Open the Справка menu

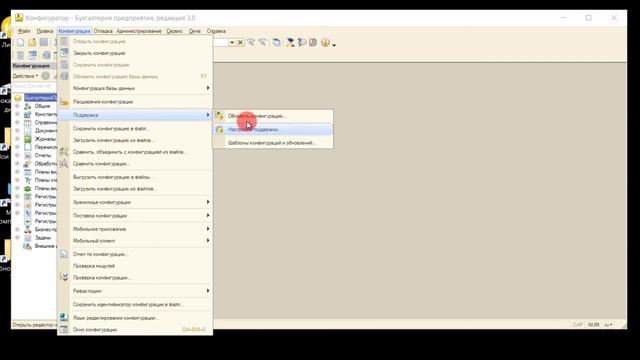pos(216,31)
